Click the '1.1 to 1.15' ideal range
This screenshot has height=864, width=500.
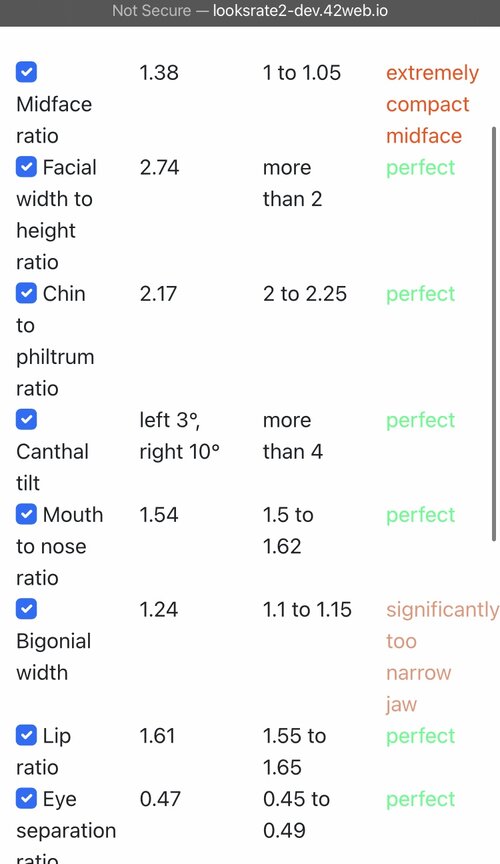tap(307, 609)
